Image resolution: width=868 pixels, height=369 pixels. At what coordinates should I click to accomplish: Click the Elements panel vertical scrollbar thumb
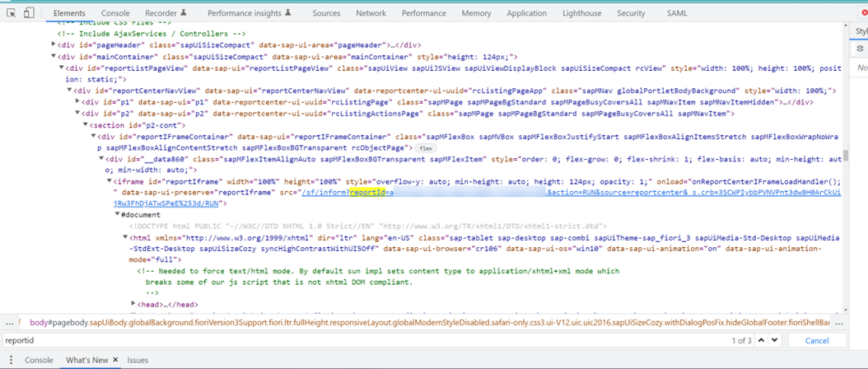click(845, 156)
